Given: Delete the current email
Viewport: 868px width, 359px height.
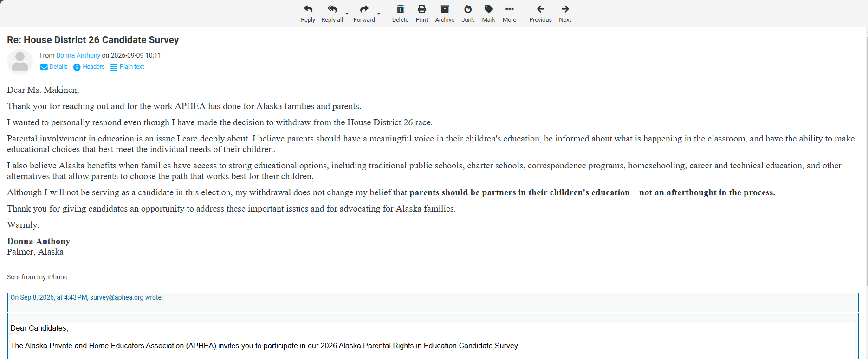Looking at the screenshot, I should [x=400, y=14].
